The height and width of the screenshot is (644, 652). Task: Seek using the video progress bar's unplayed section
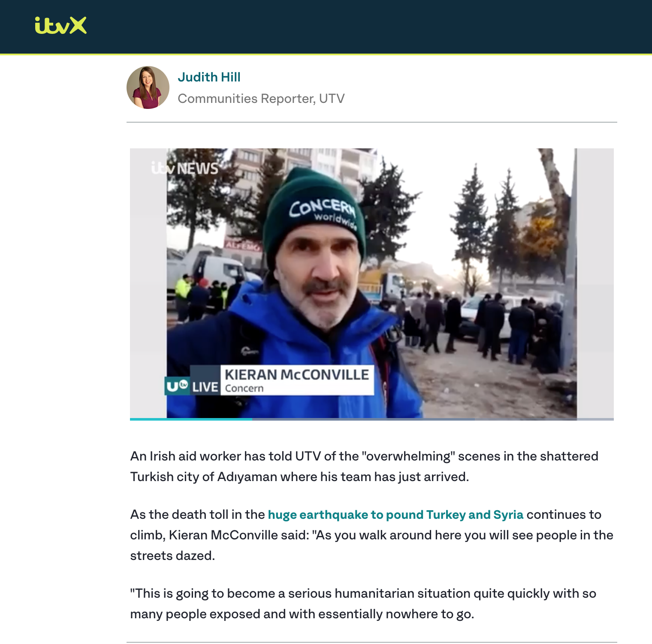click(433, 419)
